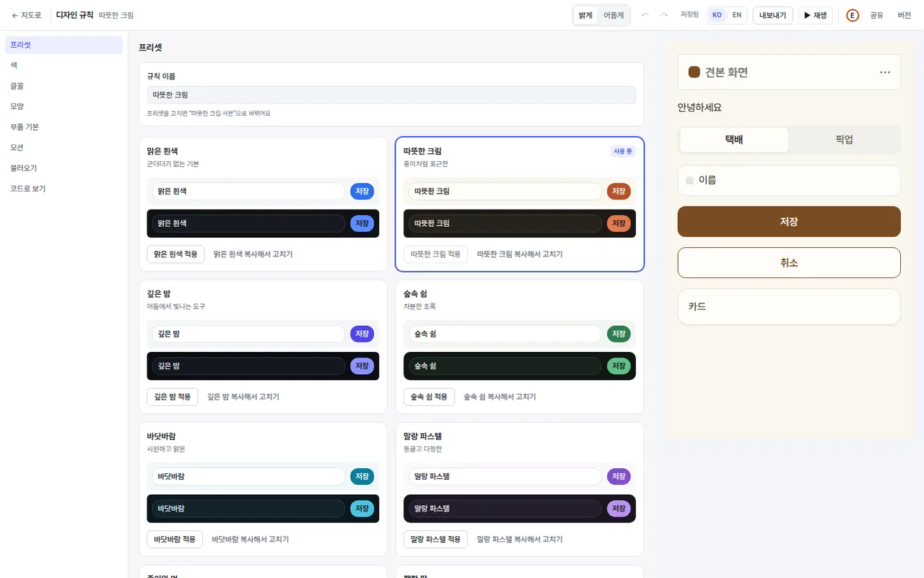
Task: Click 깊은 밤 복사해서 고치기
Action: [243, 397]
